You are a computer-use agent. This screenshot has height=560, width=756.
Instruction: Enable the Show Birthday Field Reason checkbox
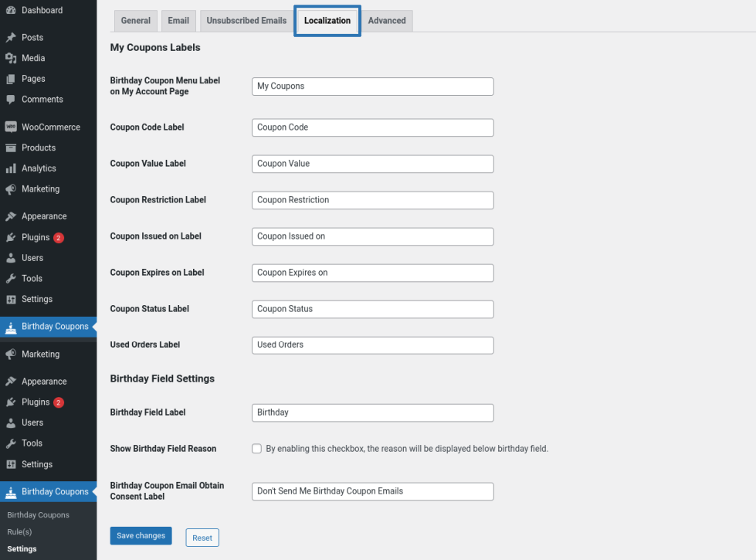tap(256, 449)
